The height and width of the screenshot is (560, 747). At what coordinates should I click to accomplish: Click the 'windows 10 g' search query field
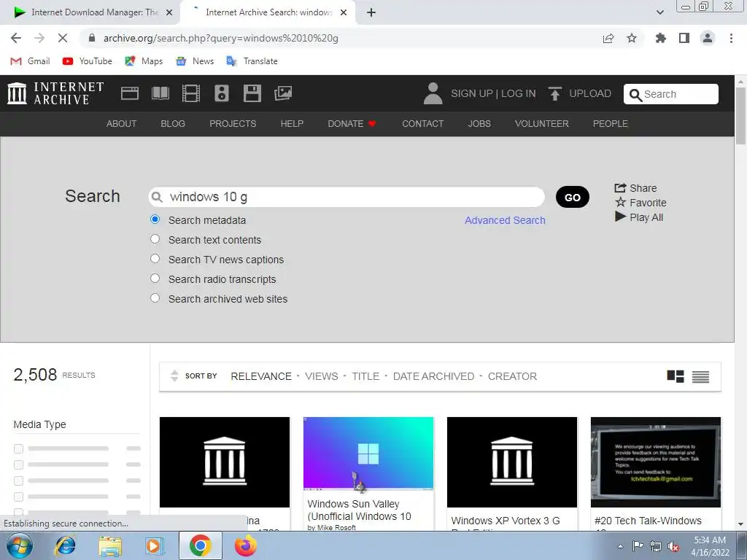click(347, 197)
